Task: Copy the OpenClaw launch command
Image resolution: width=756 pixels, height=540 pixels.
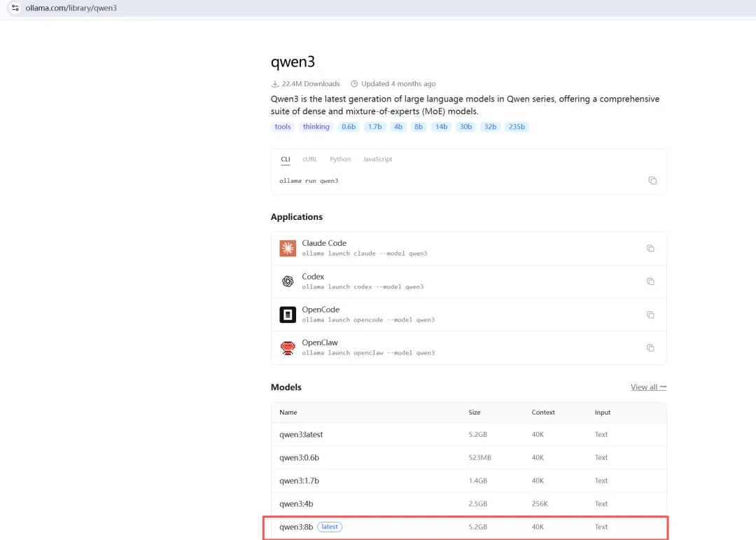Action: click(650, 348)
